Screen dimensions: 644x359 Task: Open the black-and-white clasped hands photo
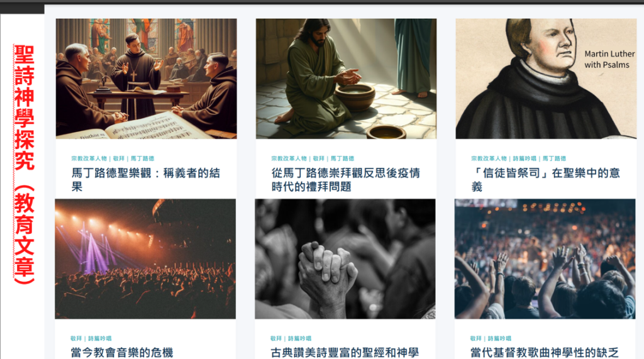click(x=345, y=259)
